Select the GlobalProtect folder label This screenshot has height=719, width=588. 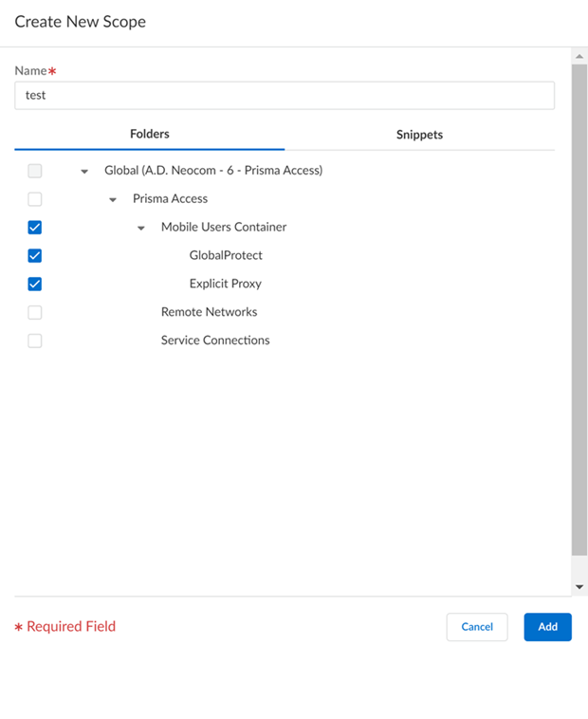226,255
